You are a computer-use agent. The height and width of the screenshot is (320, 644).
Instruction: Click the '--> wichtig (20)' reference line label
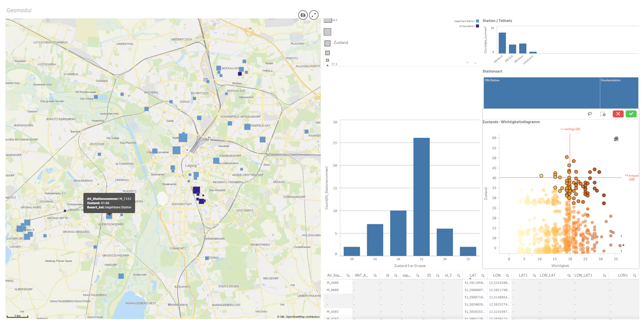(x=570, y=129)
